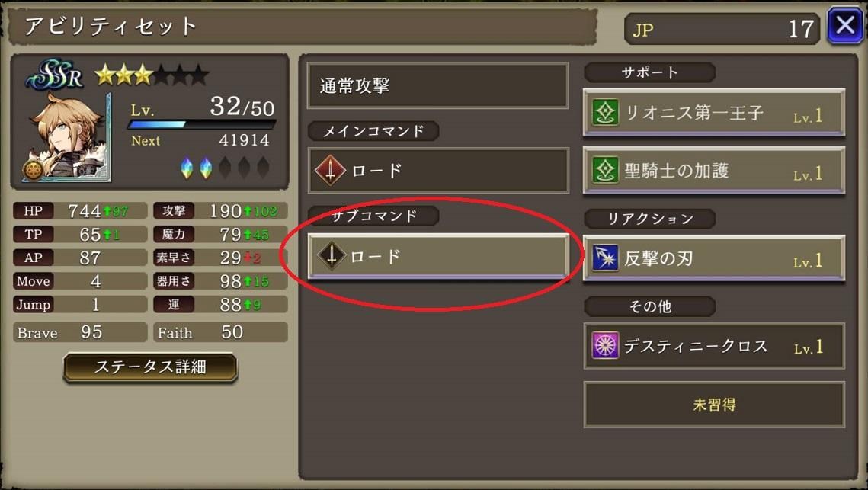Open ステータス詳細 status details
This screenshot has width=868, height=490.
pyautogui.click(x=151, y=367)
